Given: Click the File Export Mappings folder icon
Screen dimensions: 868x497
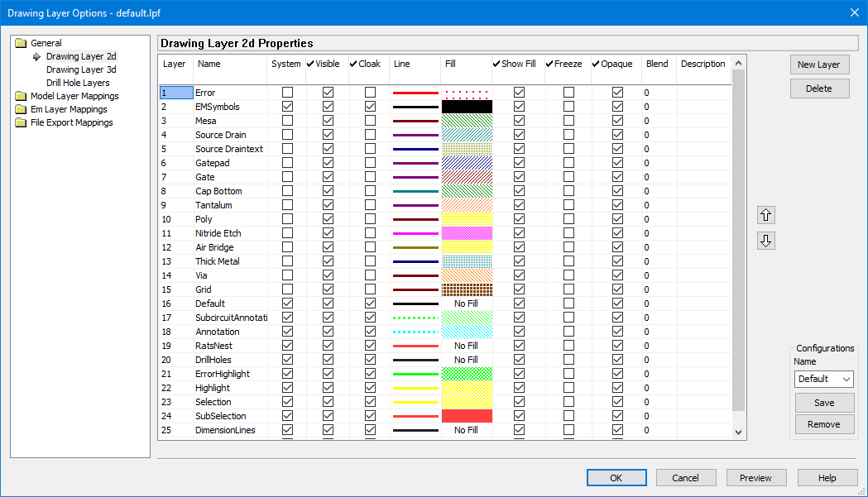Looking at the screenshot, I should tap(21, 122).
